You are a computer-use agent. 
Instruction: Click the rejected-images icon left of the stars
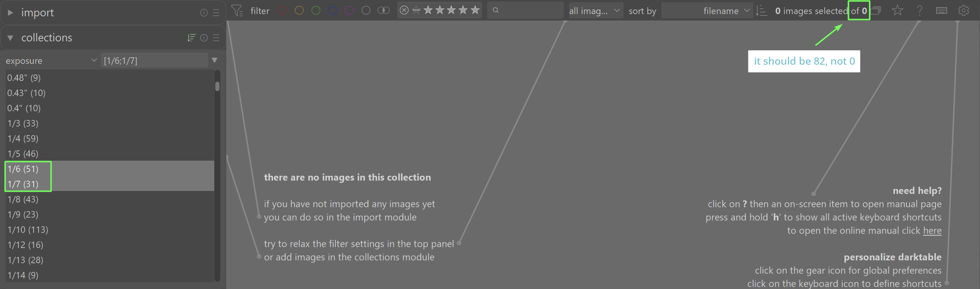(404, 10)
